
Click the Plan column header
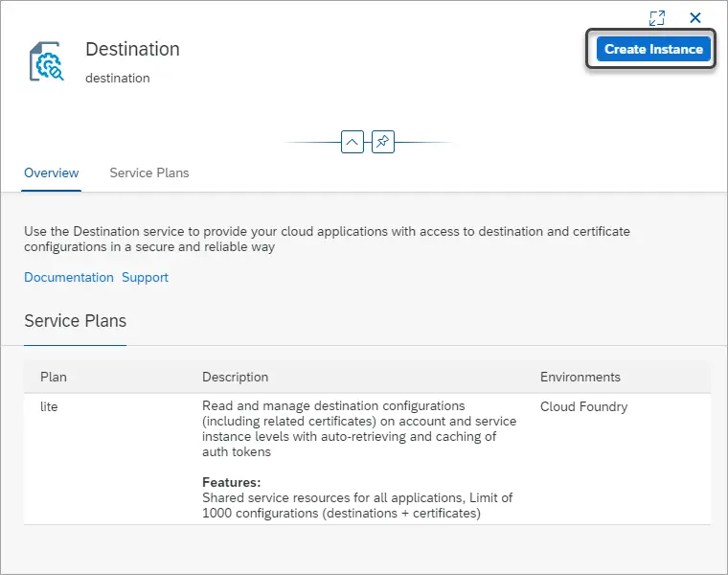[54, 377]
